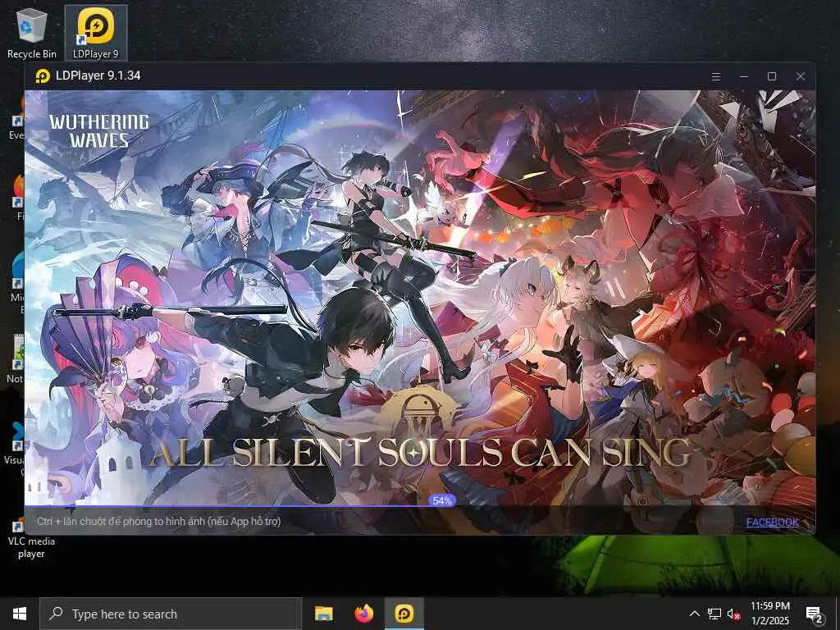Select the Recycle Bin desktop icon

click(32, 33)
